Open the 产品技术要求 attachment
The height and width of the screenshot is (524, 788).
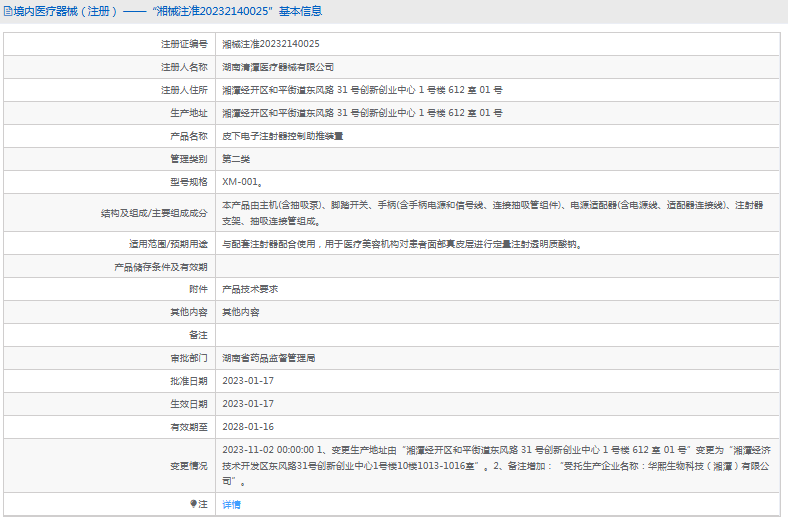250,289
